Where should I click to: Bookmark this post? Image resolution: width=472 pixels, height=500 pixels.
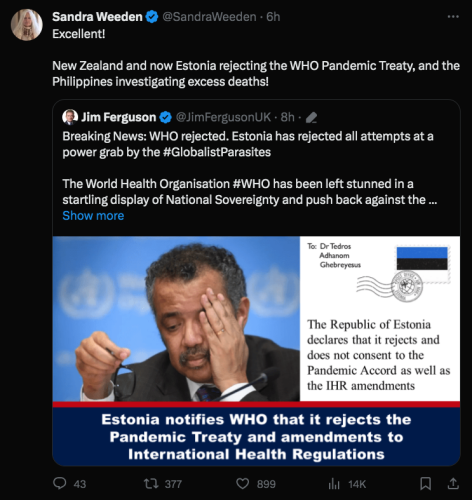(x=425, y=483)
